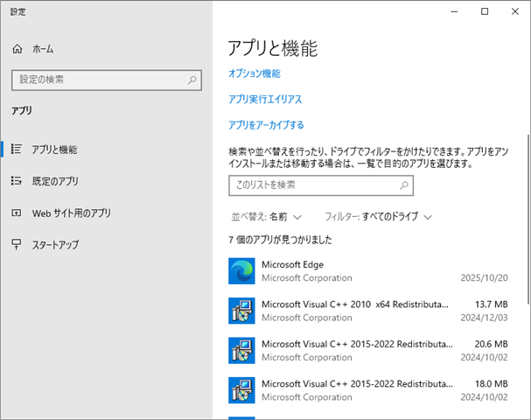
Task: Click the Visual C++ 2010 x64 installer icon
Action: coord(241,311)
